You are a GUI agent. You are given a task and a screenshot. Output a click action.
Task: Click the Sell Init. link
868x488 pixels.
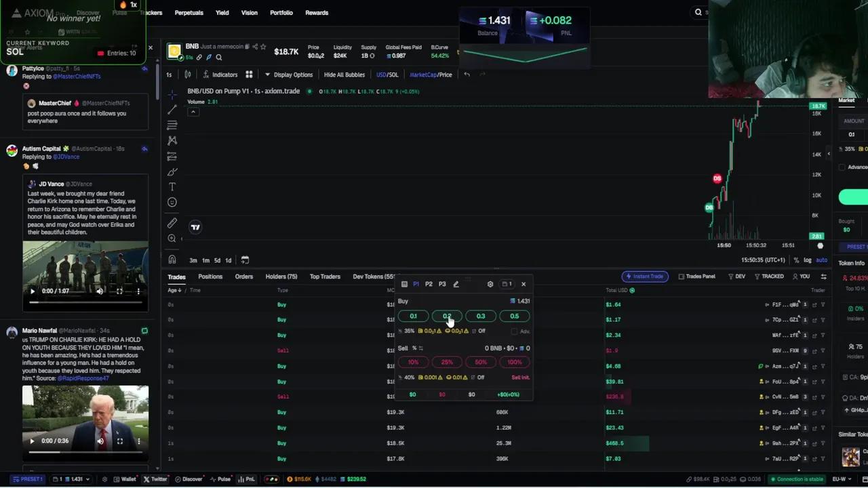[x=520, y=378]
